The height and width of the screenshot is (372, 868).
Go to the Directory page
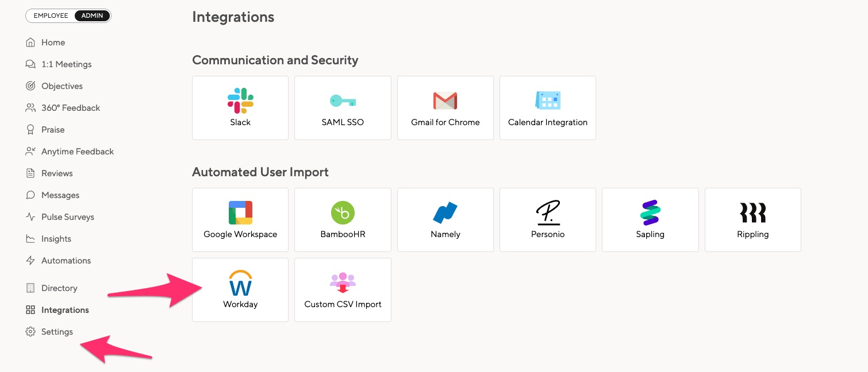[x=59, y=288]
